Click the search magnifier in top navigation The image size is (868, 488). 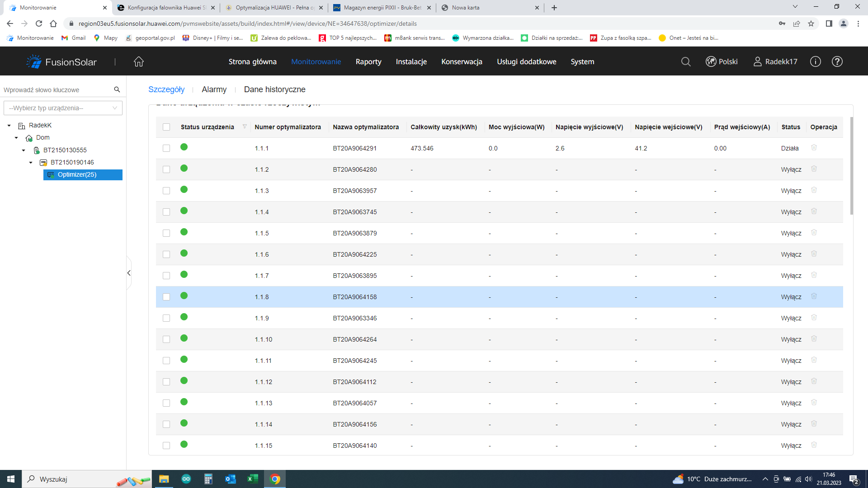click(686, 61)
